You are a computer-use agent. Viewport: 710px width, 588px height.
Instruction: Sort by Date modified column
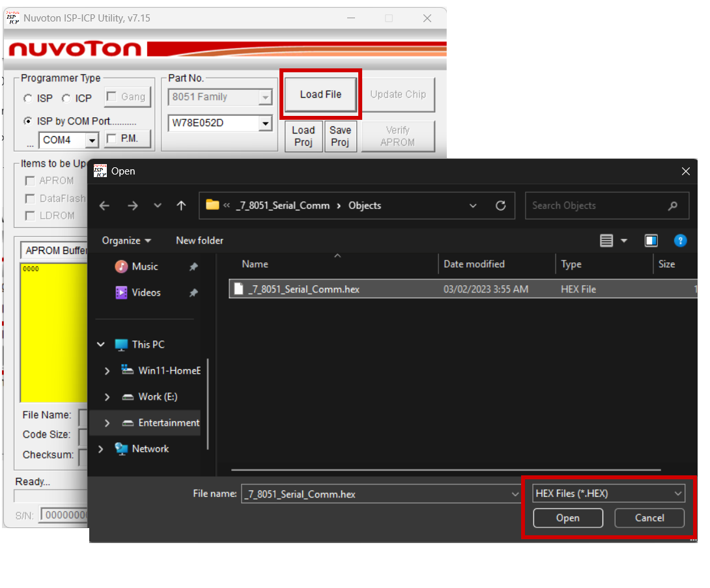click(474, 264)
